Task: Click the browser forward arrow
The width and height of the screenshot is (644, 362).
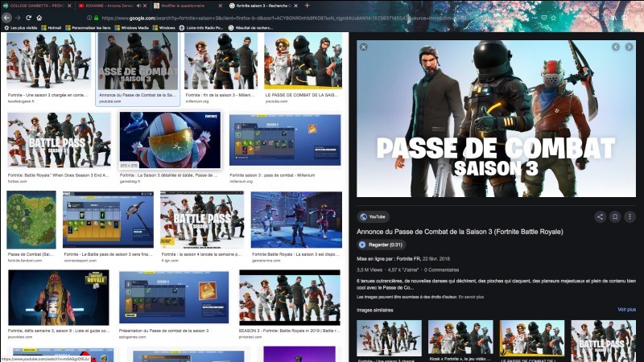Action: (18, 18)
